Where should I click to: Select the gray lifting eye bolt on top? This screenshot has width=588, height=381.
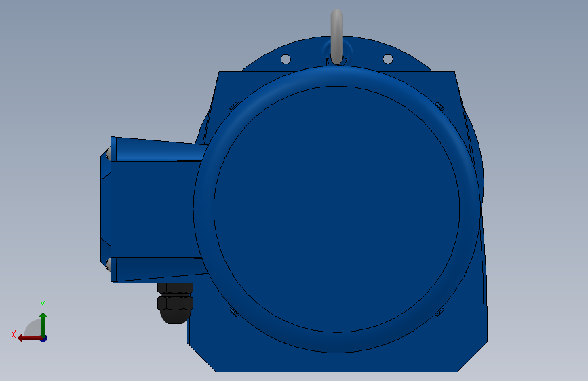[x=337, y=36]
